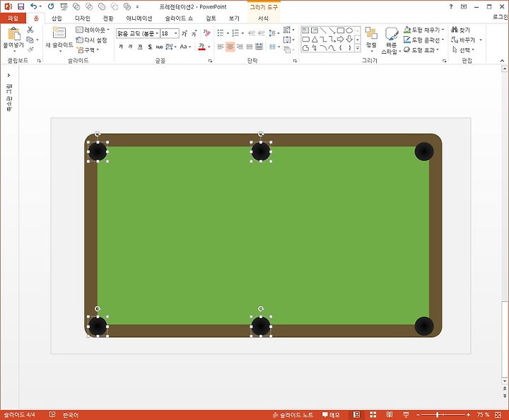Viewport: 509px width, 420px height.
Task: Click the format painter brush
Action: pos(30,49)
